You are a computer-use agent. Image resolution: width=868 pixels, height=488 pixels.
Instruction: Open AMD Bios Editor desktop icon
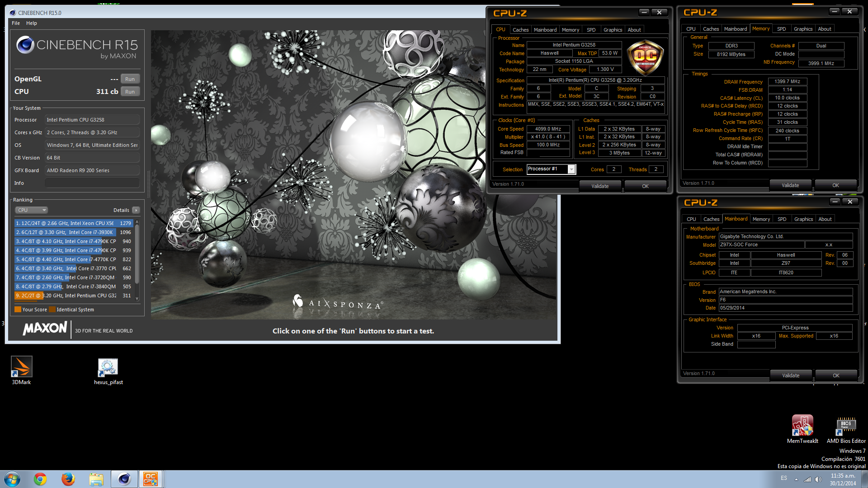846,429
